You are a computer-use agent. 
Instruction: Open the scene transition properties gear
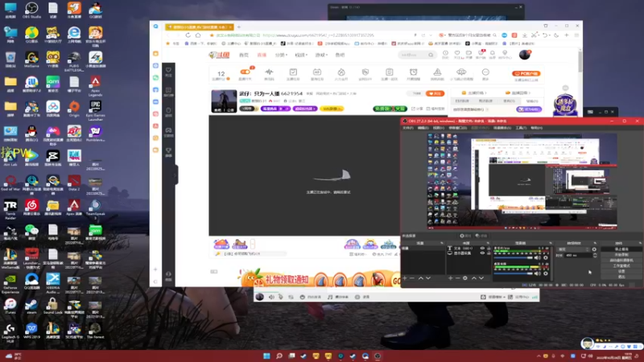point(594,249)
